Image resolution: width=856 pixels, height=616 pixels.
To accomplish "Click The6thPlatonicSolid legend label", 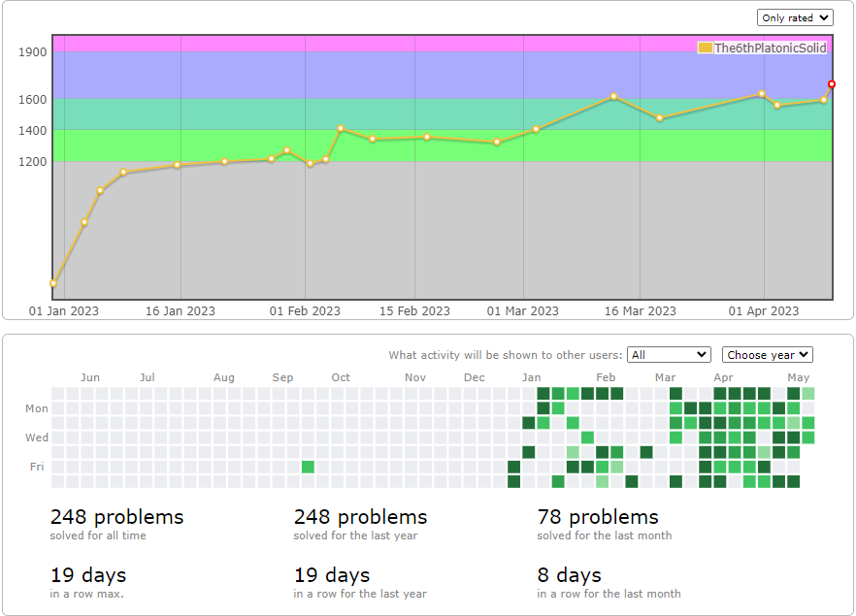I will click(x=770, y=48).
